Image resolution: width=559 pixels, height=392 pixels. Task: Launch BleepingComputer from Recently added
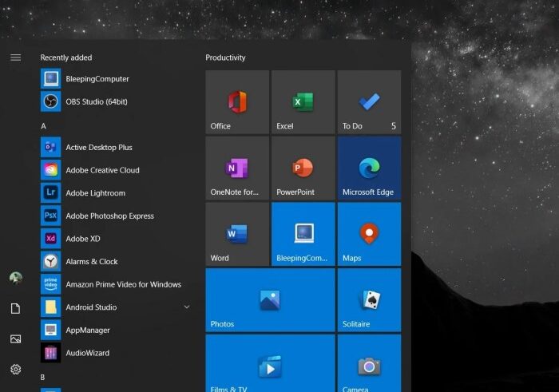pyautogui.click(x=115, y=79)
